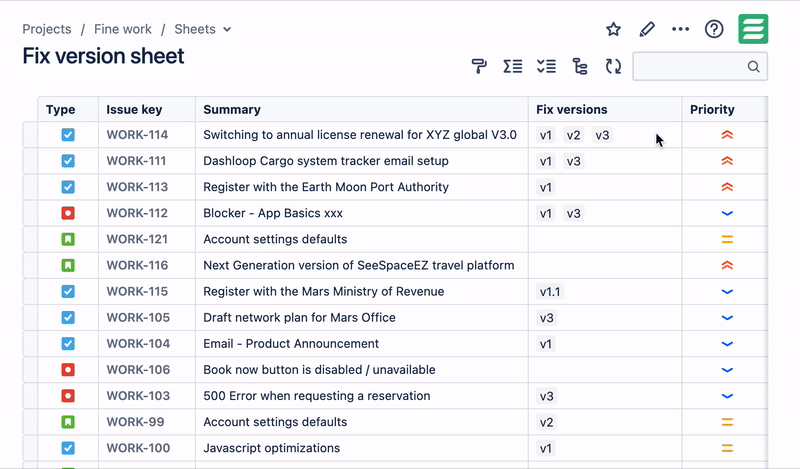Open issue WORK-113
This screenshot has height=469, width=800.
click(137, 187)
